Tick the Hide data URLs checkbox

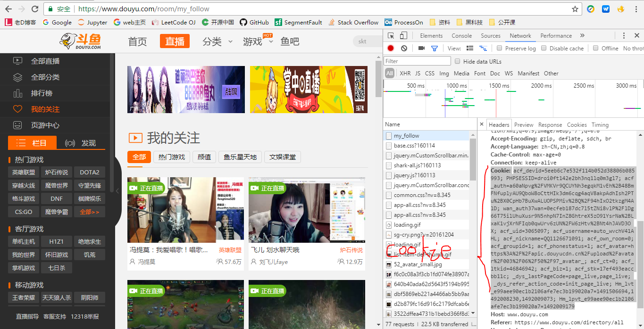coord(457,61)
